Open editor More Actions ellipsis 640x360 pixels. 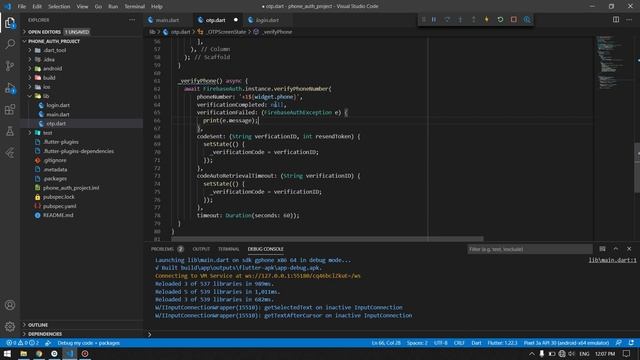coord(629,20)
